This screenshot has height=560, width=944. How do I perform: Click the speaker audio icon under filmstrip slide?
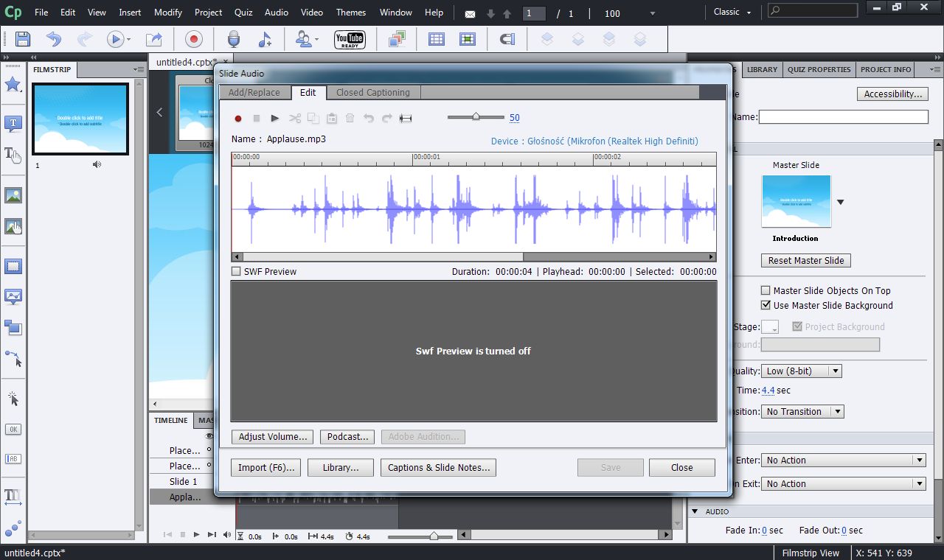97,164
